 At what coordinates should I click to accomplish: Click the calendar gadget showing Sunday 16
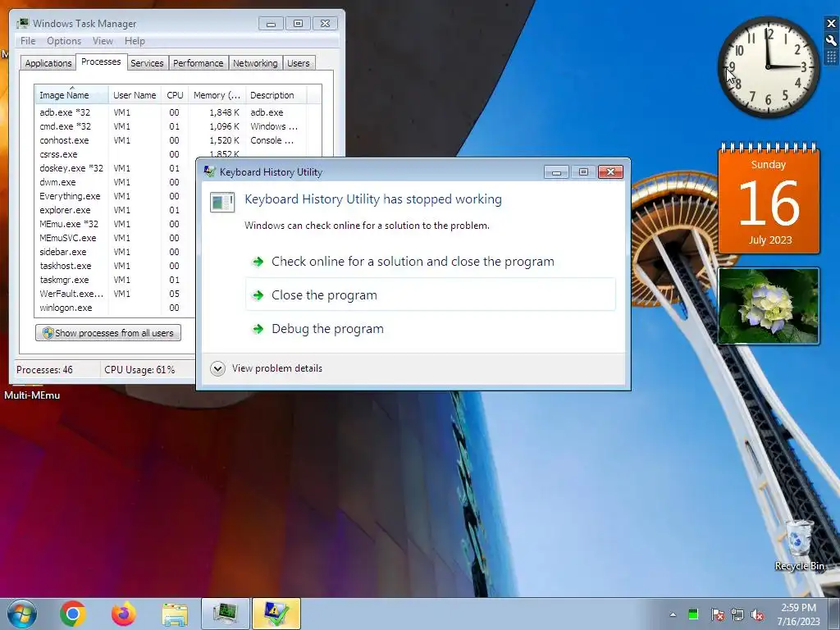(x=769, y=199)
